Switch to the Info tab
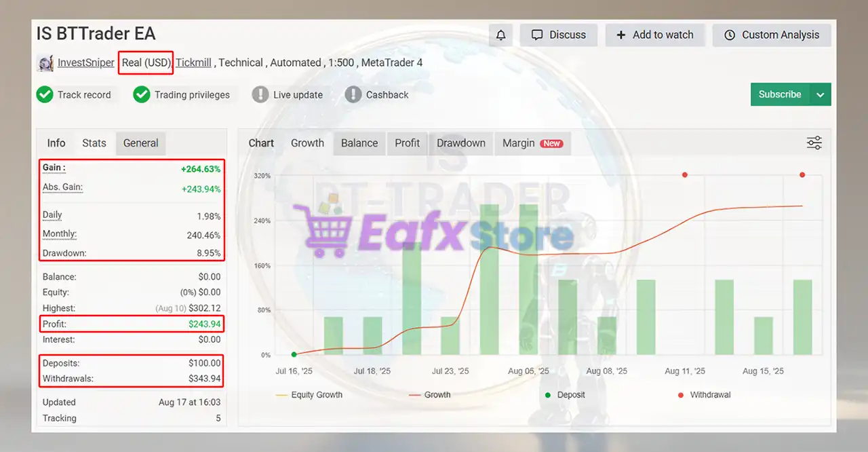Image resolution: width=868 pixels, height=452 pixels. (56, 143)
